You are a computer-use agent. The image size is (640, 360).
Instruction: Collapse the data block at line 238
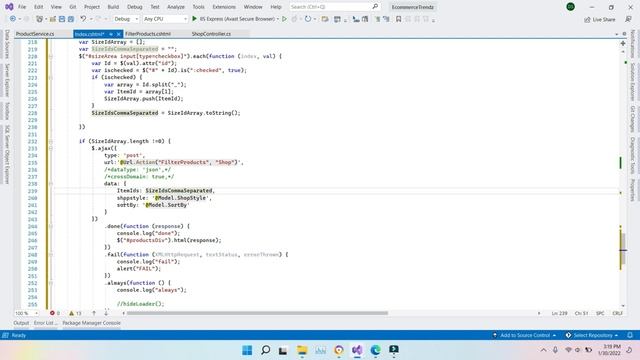tap(51, 184)
